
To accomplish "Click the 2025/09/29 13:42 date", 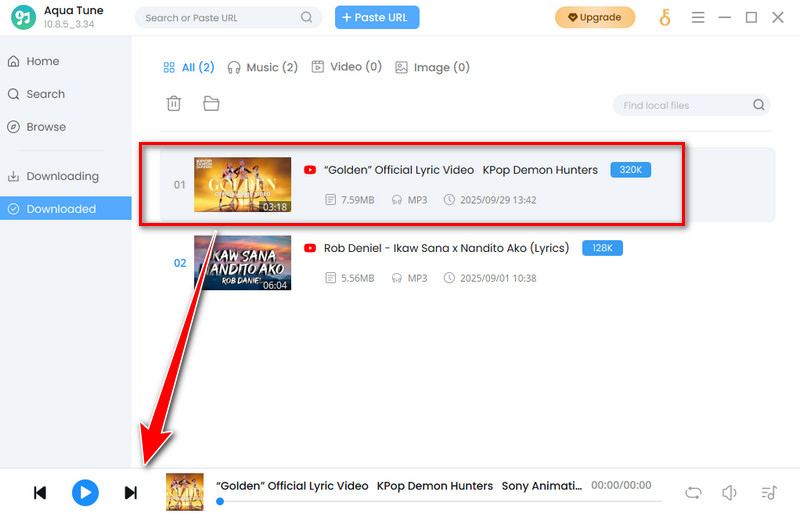I will (498, 200).
